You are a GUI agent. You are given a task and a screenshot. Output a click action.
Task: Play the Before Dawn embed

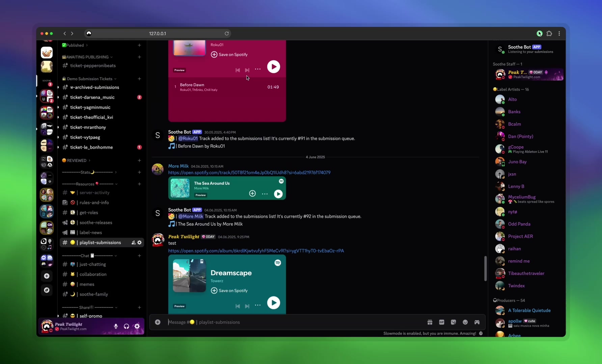pos(274,67)
